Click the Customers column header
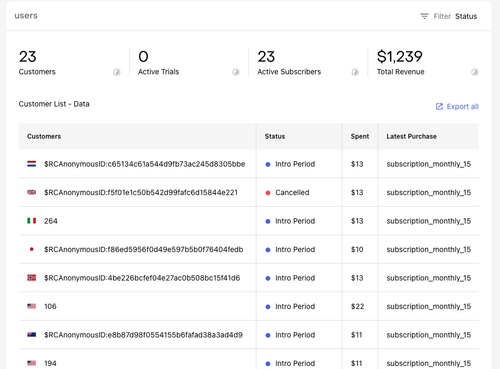This screenshot has width=500, height=369. [44, 136]
